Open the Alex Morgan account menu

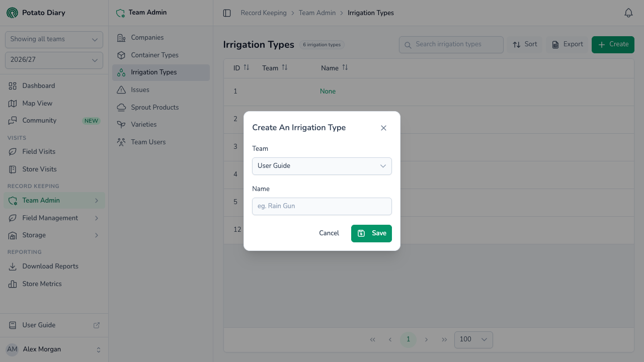(x=54, y=349)
